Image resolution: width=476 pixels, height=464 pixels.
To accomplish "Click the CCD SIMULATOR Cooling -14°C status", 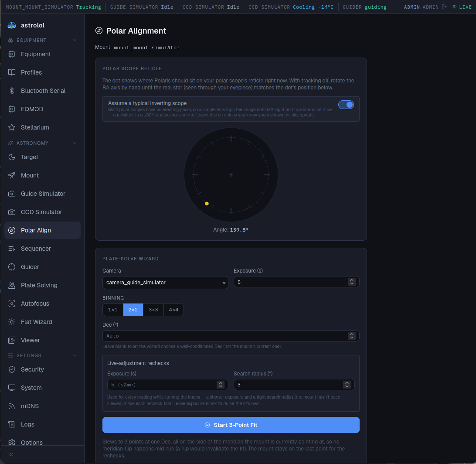I will 291,7.
